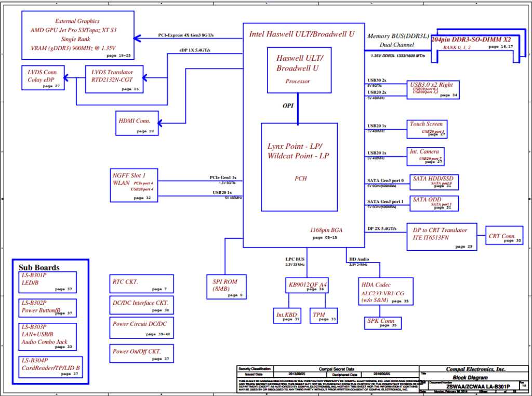Click the USB30 2x label
This screenshot has width=532, height=396.
tap(377, 80)
